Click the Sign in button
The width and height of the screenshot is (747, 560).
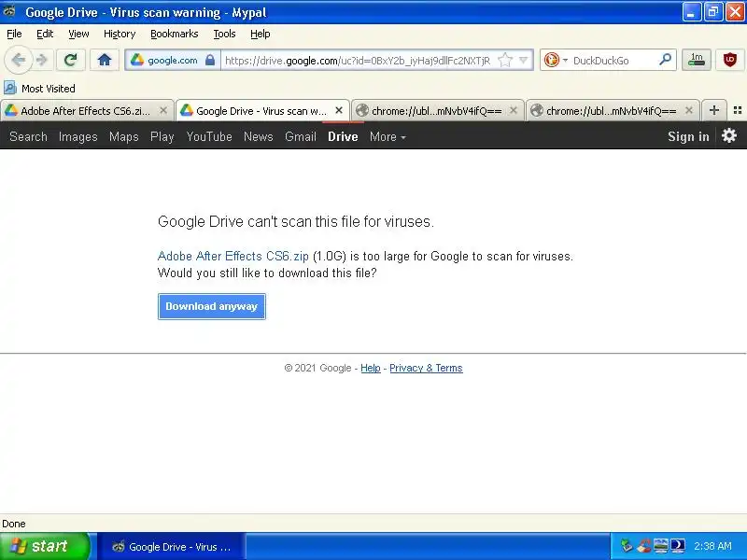[x=688, y=136]
